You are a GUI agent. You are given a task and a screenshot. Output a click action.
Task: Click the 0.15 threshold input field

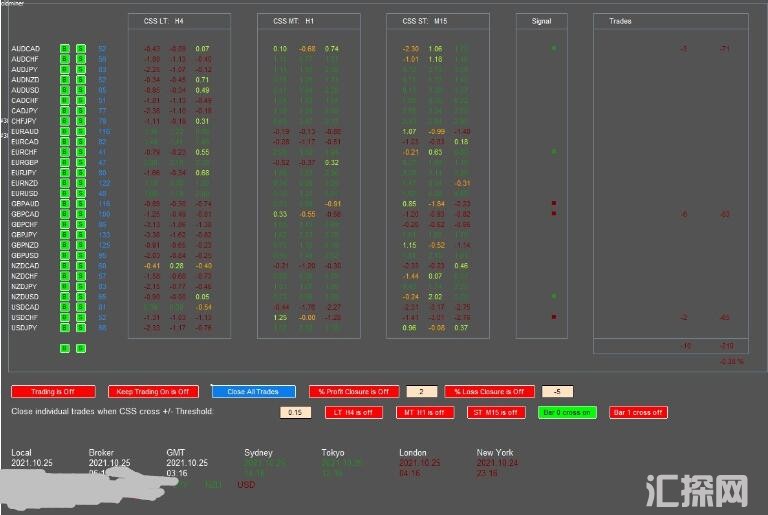(293, 412)
